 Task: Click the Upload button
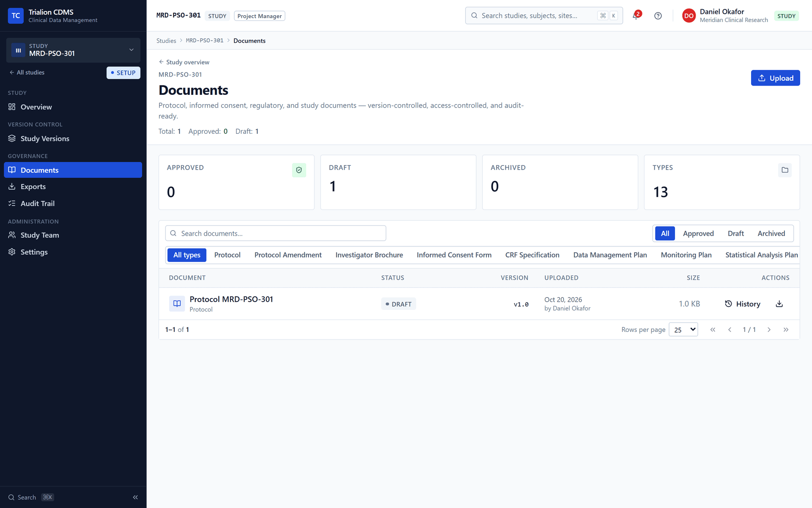[775, 78]
